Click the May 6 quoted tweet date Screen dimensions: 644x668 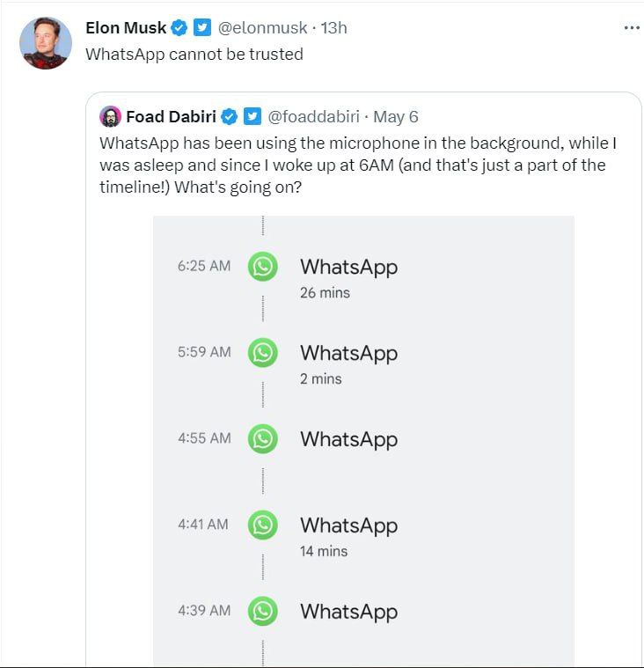point(396,117)
